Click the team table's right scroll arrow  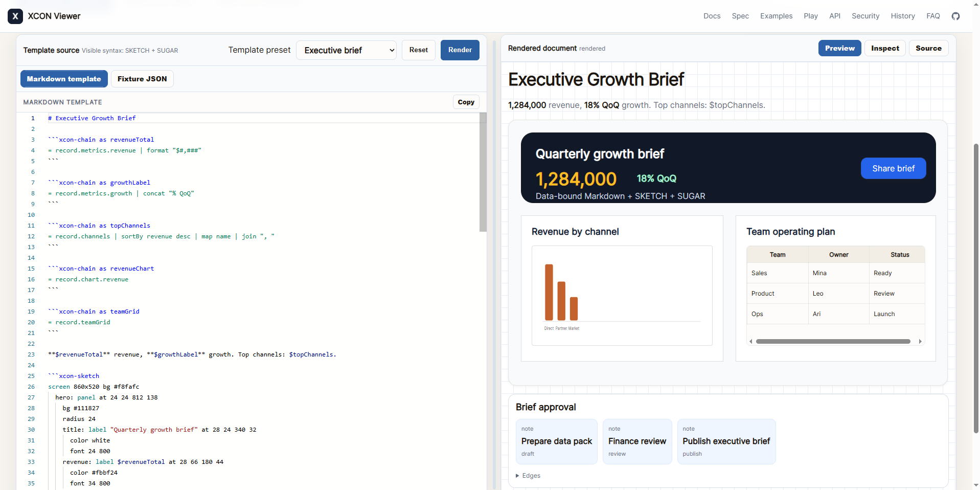(x=920, y=341)
